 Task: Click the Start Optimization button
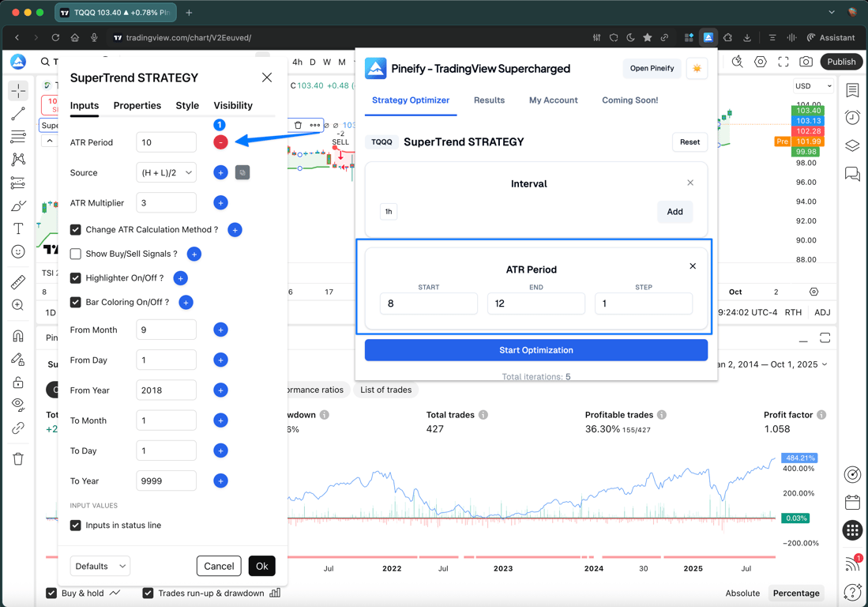(535, 350)
